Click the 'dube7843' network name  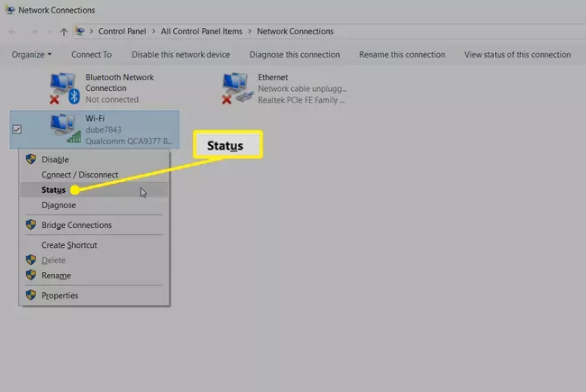tap(104, 130)
